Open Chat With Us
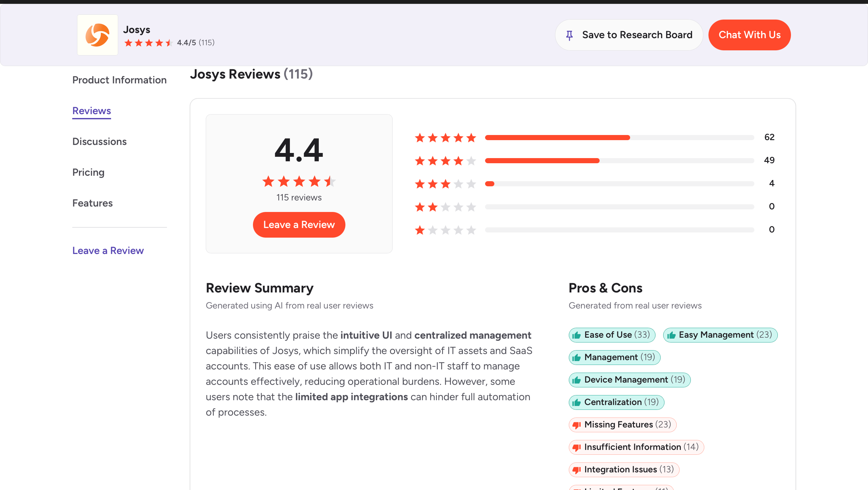The image size is (868, 490). tap(750, 35)
